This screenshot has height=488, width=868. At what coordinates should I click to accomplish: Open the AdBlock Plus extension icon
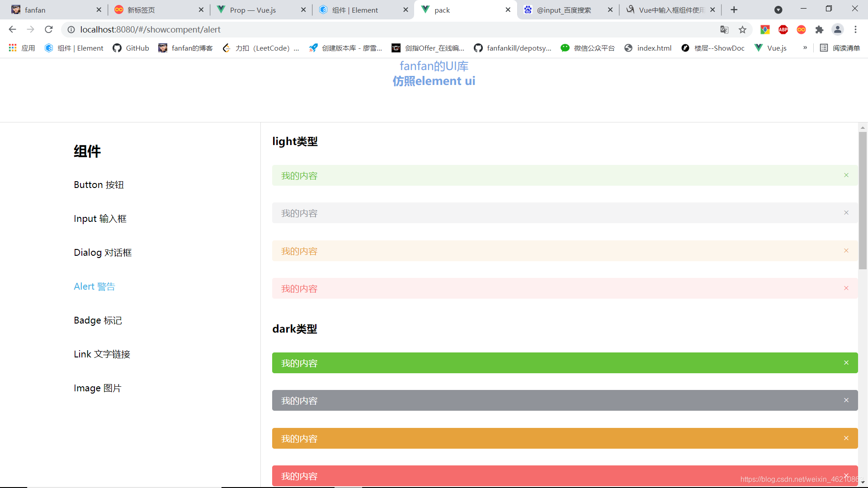pos(783,29)
